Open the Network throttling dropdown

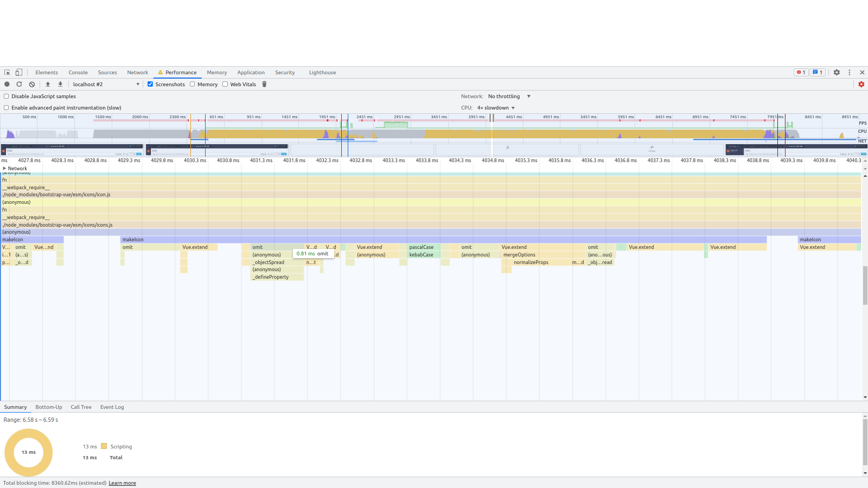tap(509, 97)
